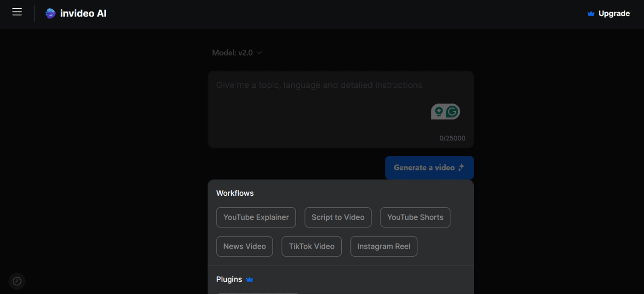
Task: Open the hamburger navigation menu
Action: click(x=17, y=12)
